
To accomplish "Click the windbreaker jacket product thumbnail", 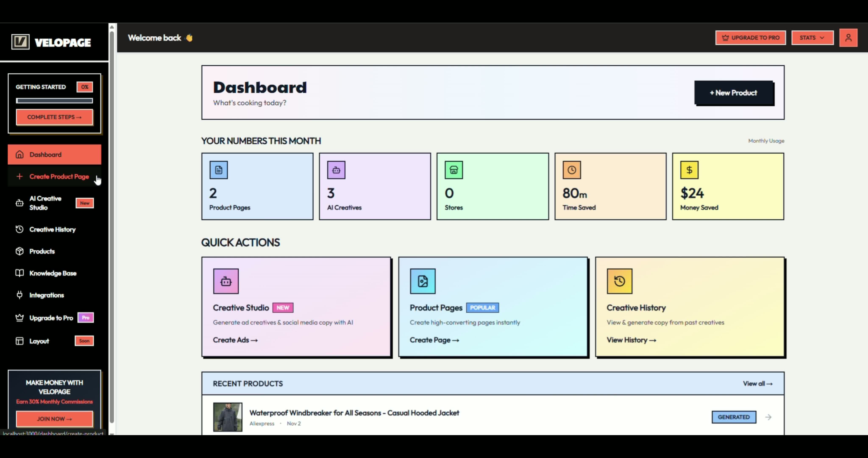I will click(227, 417).
